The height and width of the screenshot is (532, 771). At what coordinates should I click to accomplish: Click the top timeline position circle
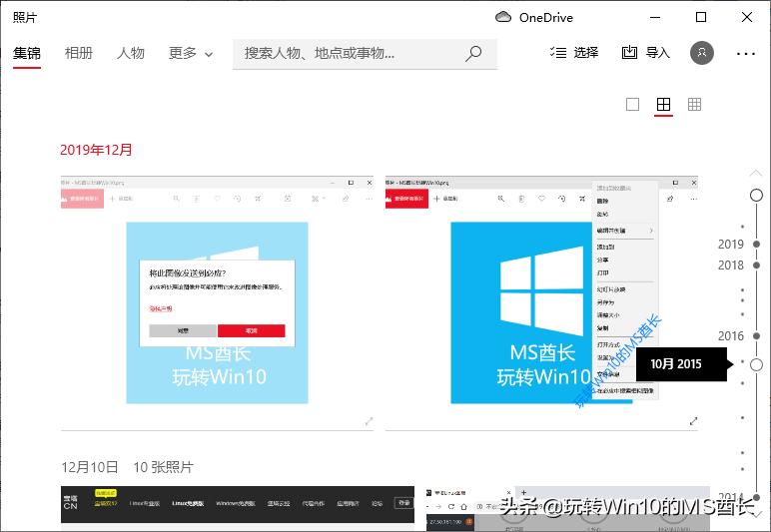[756, 195]
